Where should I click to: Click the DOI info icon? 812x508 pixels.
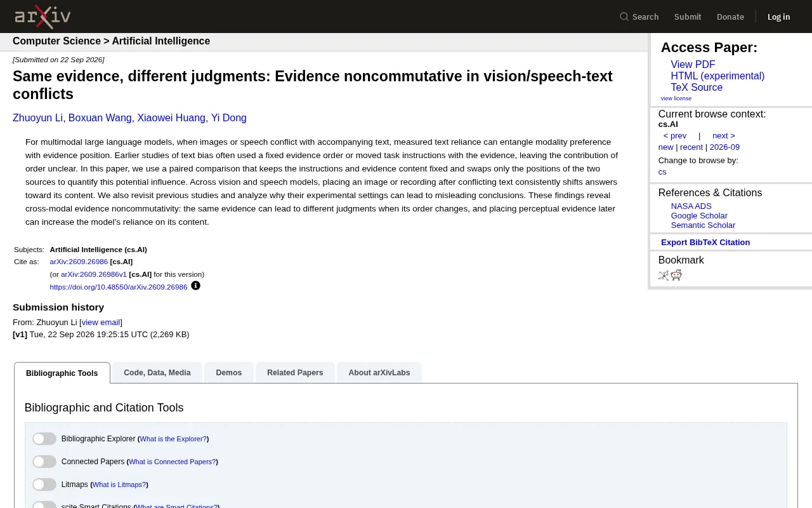click(x=195, y=286)
